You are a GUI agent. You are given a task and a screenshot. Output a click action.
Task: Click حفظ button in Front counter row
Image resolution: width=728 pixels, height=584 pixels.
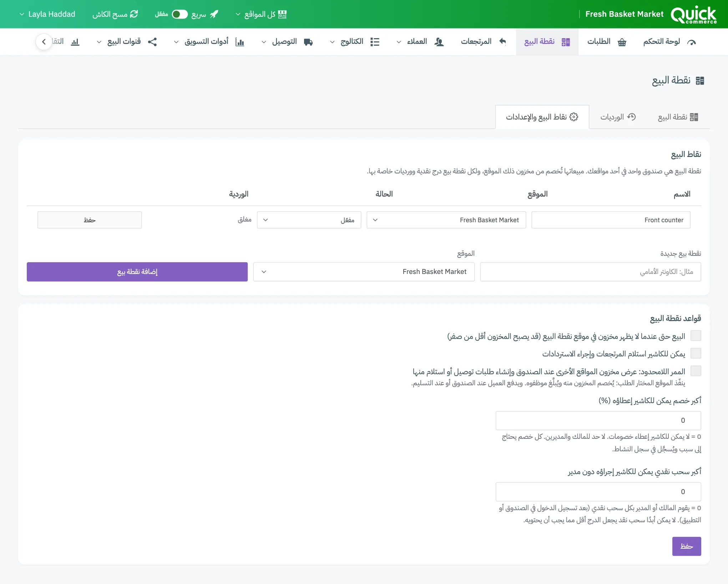coord(90,220)
